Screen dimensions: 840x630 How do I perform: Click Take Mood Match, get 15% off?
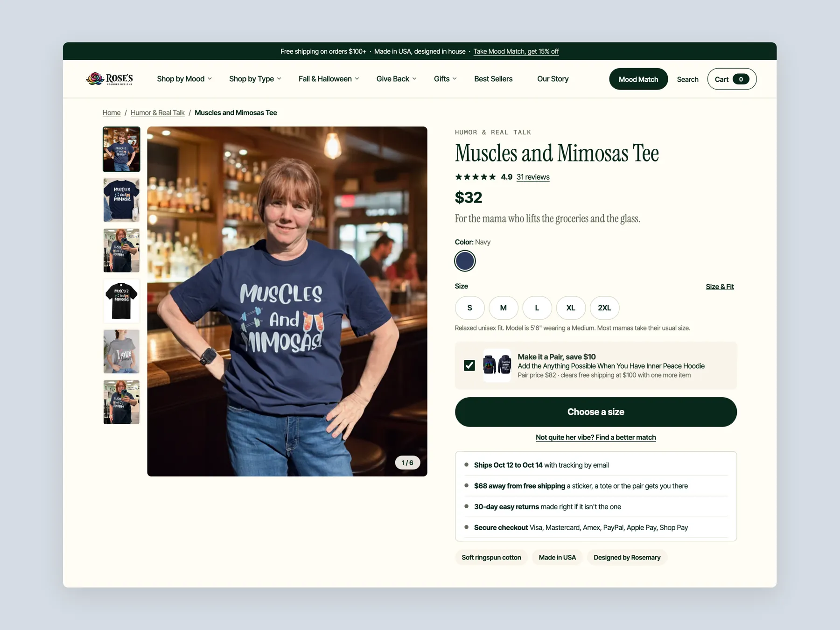pyautogui.click(x=516, y=51)
